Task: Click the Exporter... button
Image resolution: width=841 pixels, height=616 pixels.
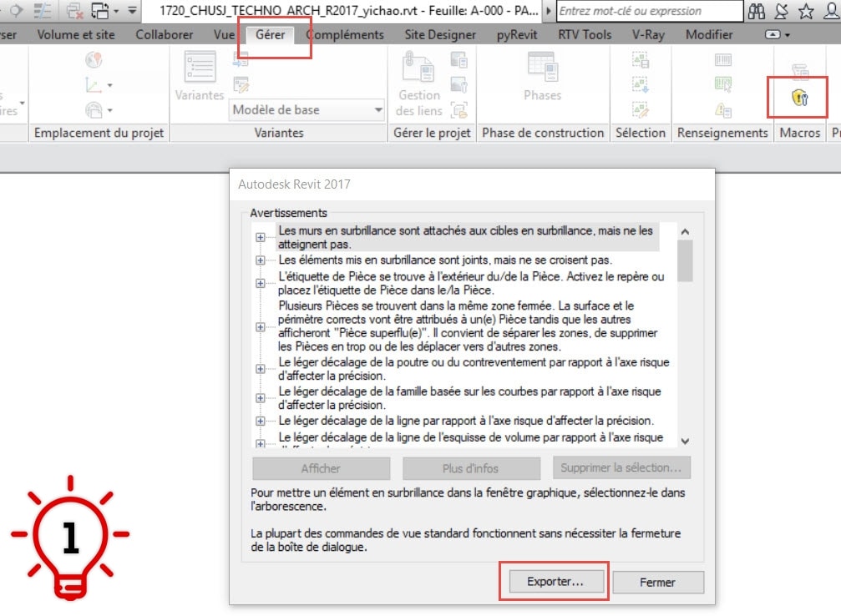Action: pyautogui.click(x=555, y=582)
